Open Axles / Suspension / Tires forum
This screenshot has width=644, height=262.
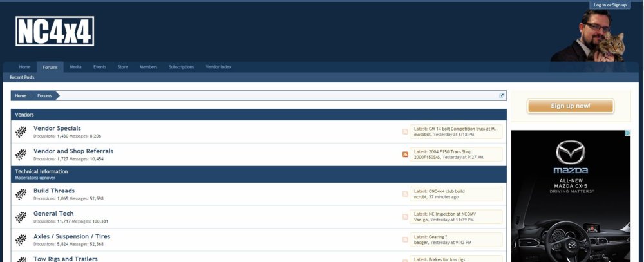pos(73,236)
